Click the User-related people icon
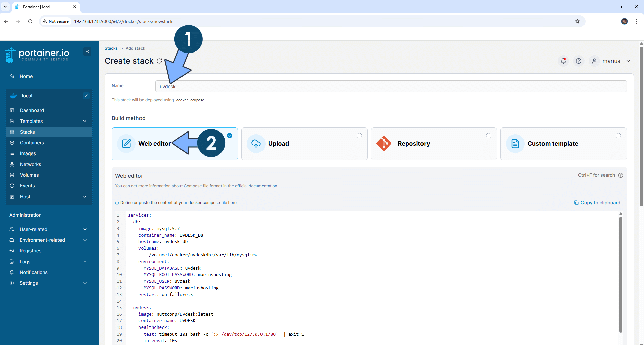 pos(12,229)
